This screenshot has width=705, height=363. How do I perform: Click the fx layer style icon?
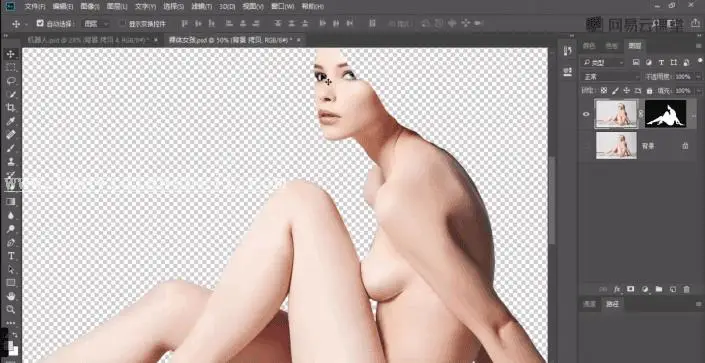(x=617, y=289)
